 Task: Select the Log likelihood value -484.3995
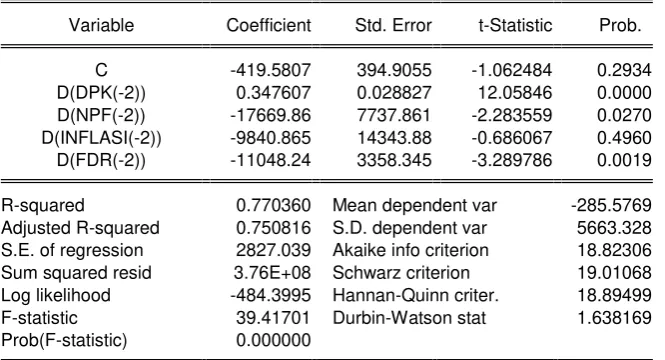click(x=271, y=296)
